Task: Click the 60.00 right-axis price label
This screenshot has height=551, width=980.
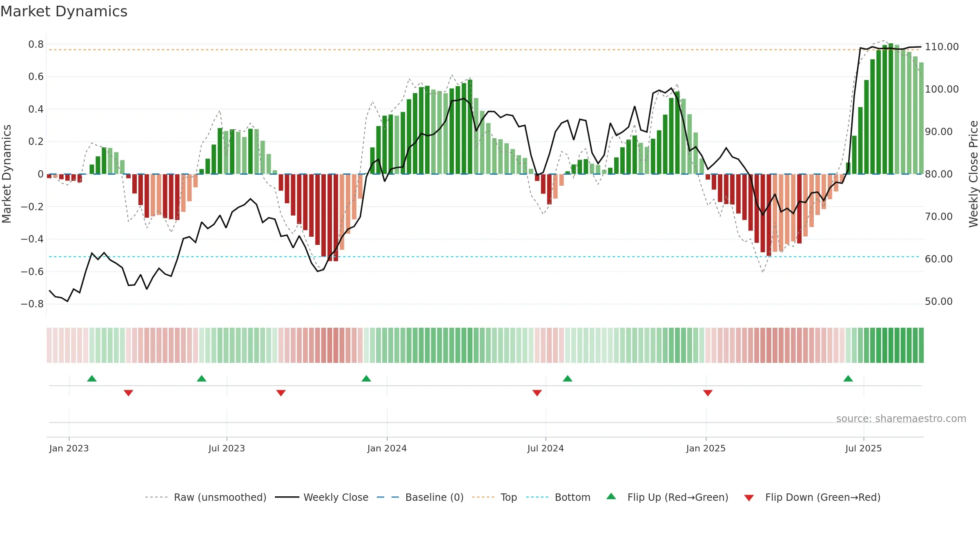Action: tap(939, 259)
